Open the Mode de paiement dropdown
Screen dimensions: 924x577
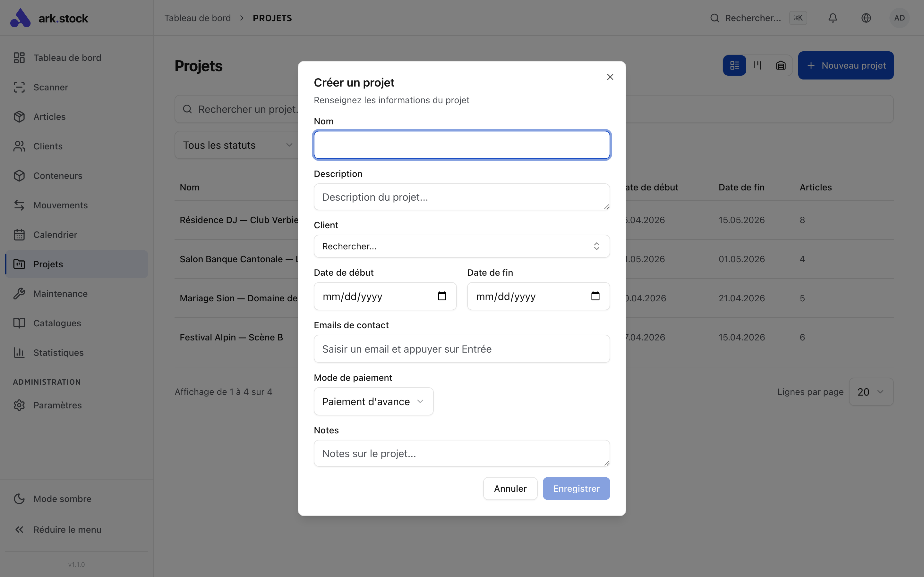pyautogui.click(x=373, y=401)
